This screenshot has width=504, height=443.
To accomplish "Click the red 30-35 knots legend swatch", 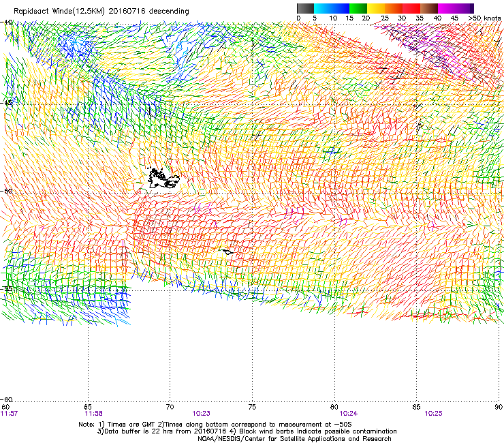I will (x=411, y=8).
